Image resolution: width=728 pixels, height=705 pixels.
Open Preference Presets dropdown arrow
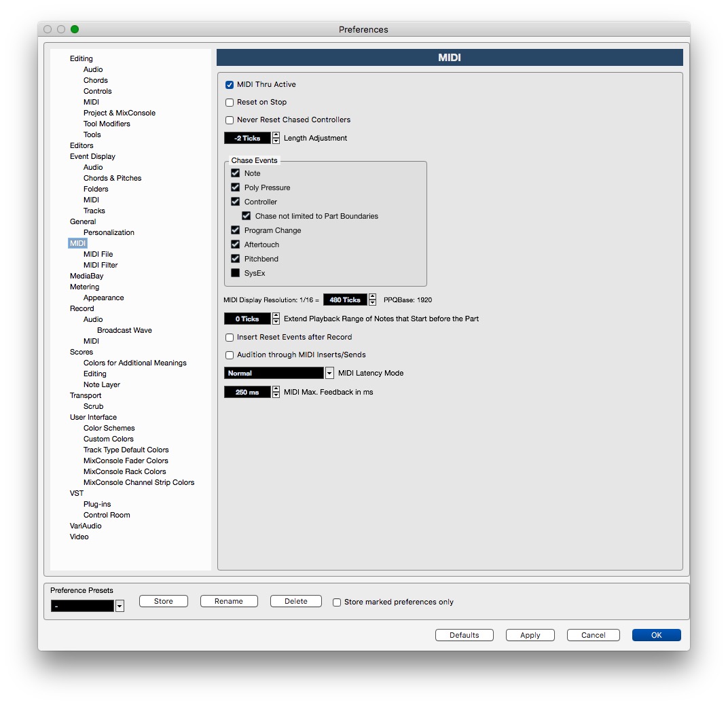(120, 606)
